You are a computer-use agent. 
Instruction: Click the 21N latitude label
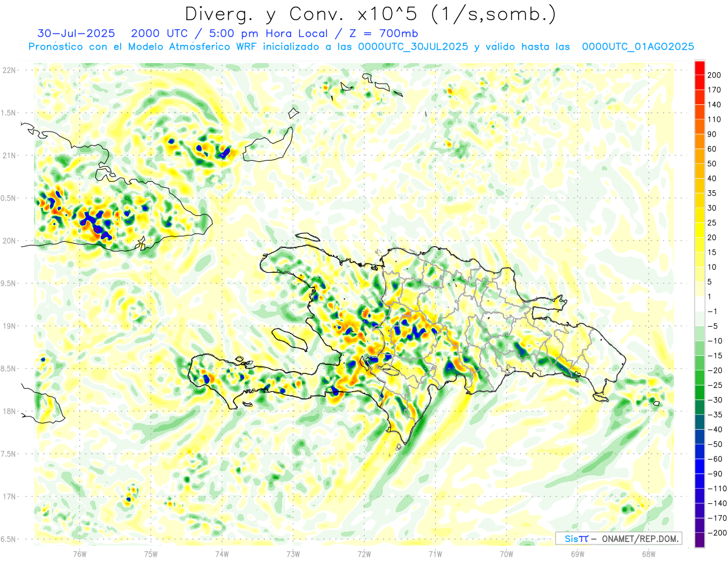click(x=8, y=155)
